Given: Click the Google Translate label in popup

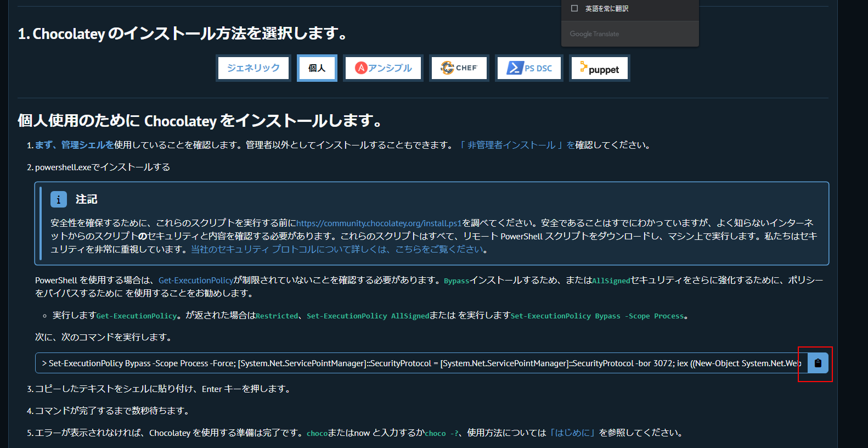Looking at the screenshot, I should click(x=594, y=34).
